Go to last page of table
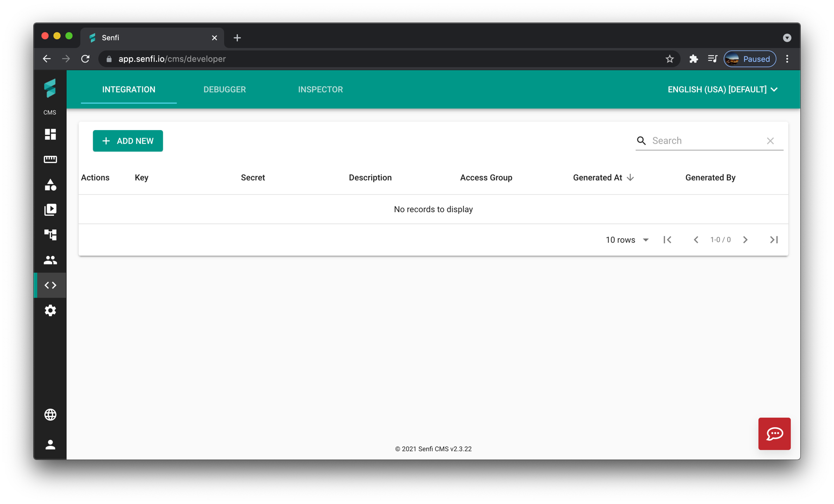 coord(774,240)
